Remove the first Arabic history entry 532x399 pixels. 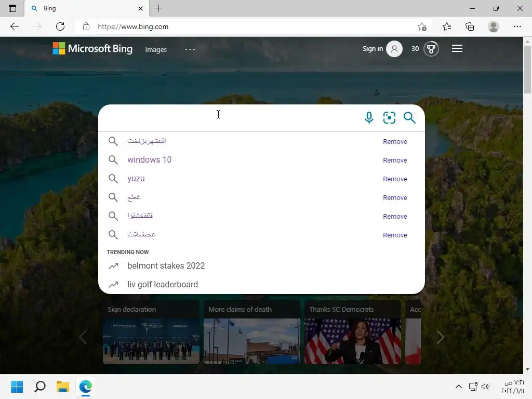395,141
